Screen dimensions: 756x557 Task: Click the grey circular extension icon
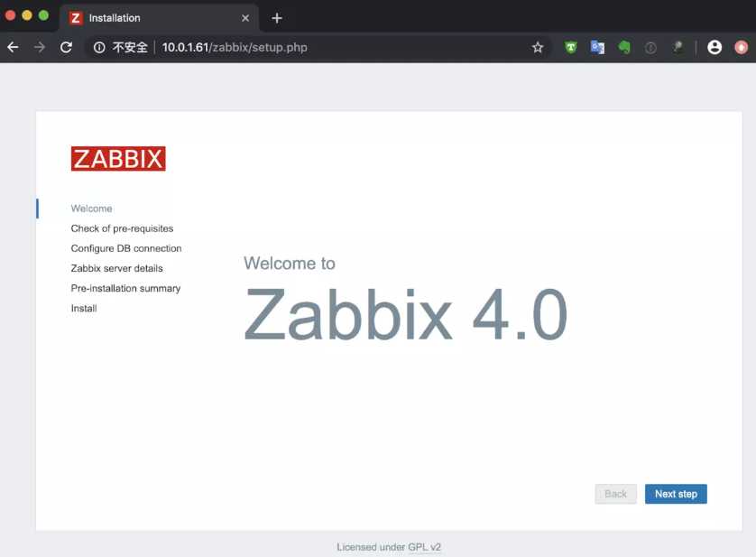tap(650, 47)
